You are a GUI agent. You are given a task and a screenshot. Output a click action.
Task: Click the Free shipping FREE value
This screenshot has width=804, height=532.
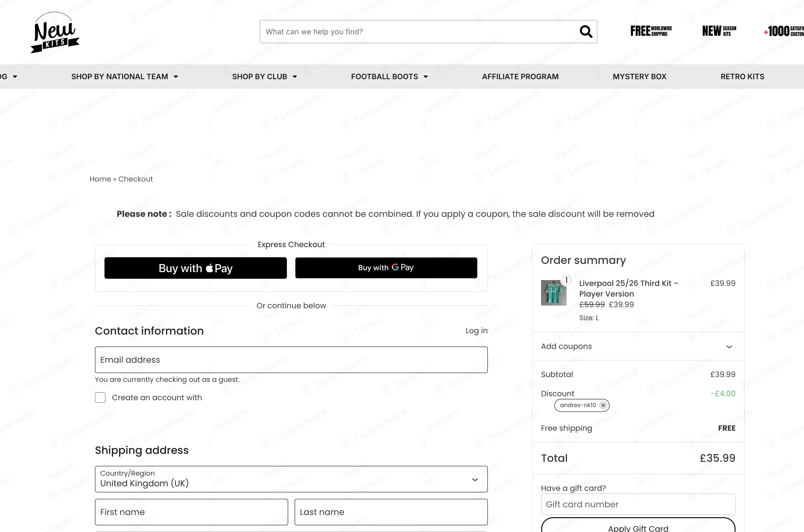(x=727, y=428)
